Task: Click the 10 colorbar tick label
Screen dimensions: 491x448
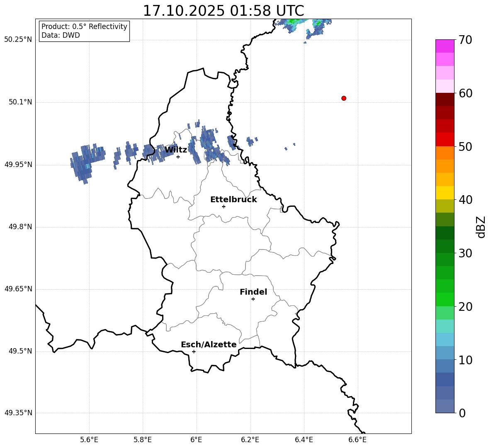Action: (x=465, y=360)
